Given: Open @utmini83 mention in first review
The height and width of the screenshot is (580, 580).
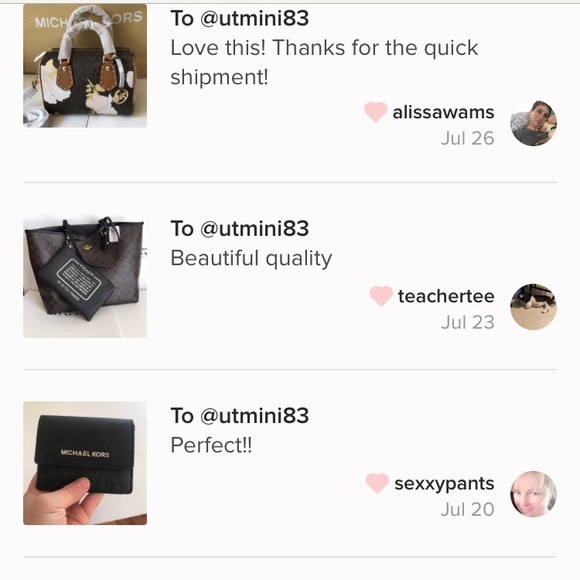Looking at the screenshot, I should coord(254,18).
